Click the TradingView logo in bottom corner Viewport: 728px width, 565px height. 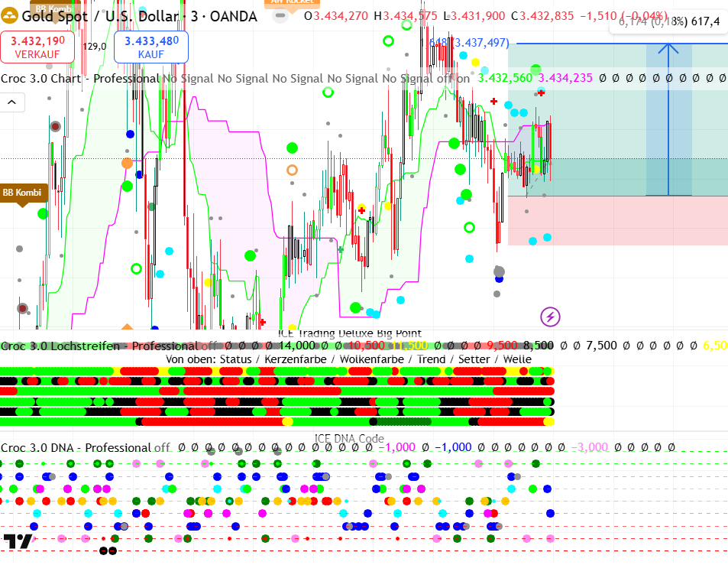coord(17,541)
